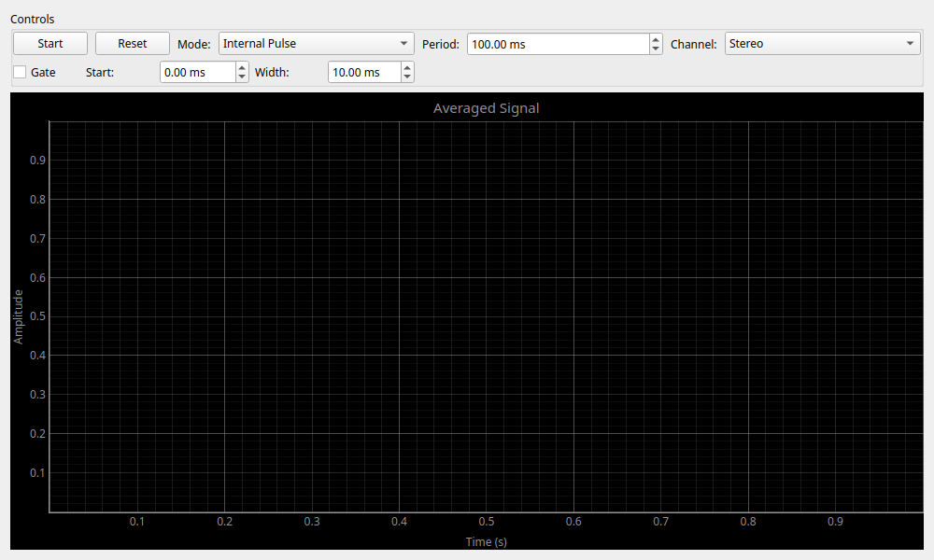Focus the gate Start time field

tap(196, 73)
